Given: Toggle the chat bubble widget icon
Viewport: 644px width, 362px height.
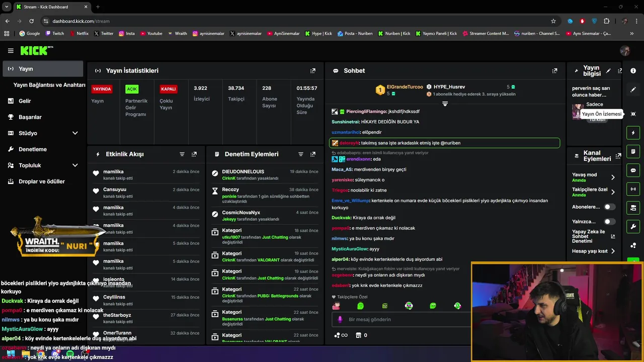Looking at the screenshot, I should pos(633,170).
